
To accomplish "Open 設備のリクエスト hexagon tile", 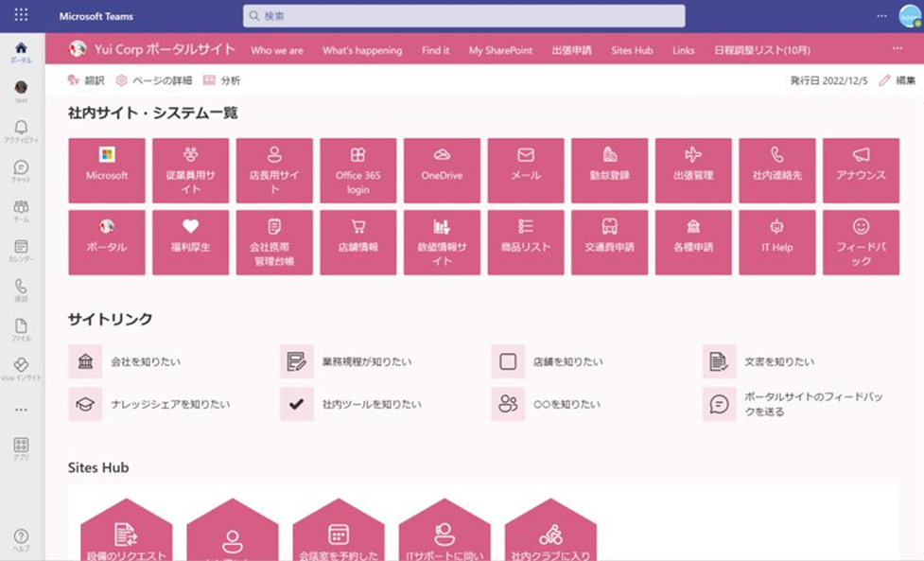I will tap(127, 530).
